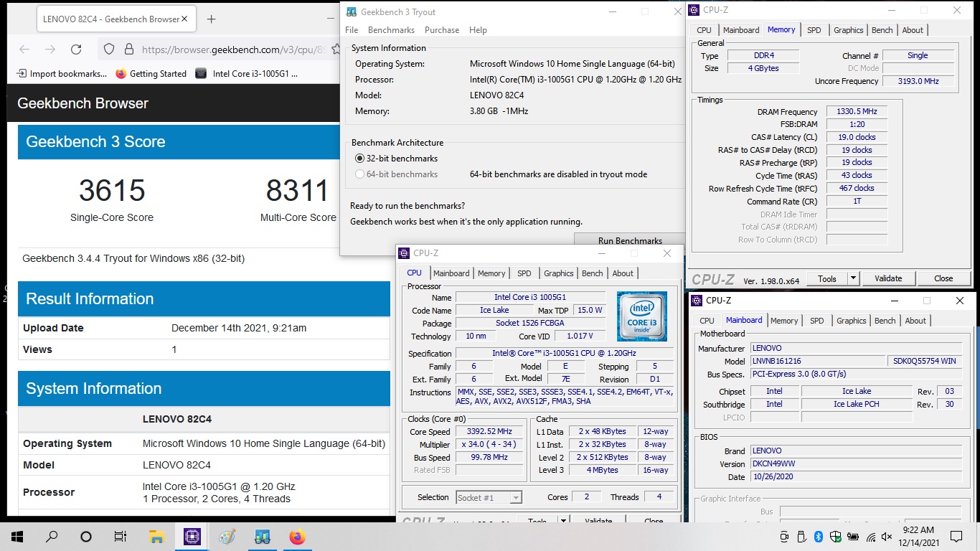Click Validate in the Memory CPU-Z window
980x551 pixels.
(x=888, y=278)
